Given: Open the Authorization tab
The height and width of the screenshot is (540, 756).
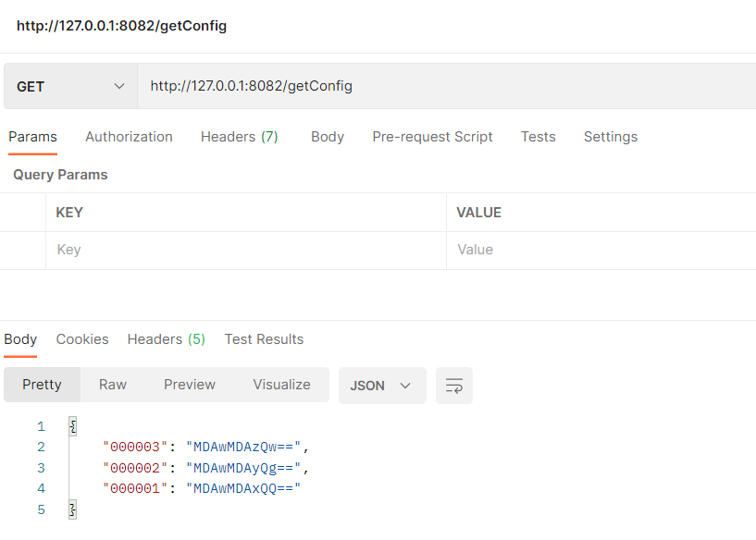Looking at the screenshot, I should coord(129,137).
